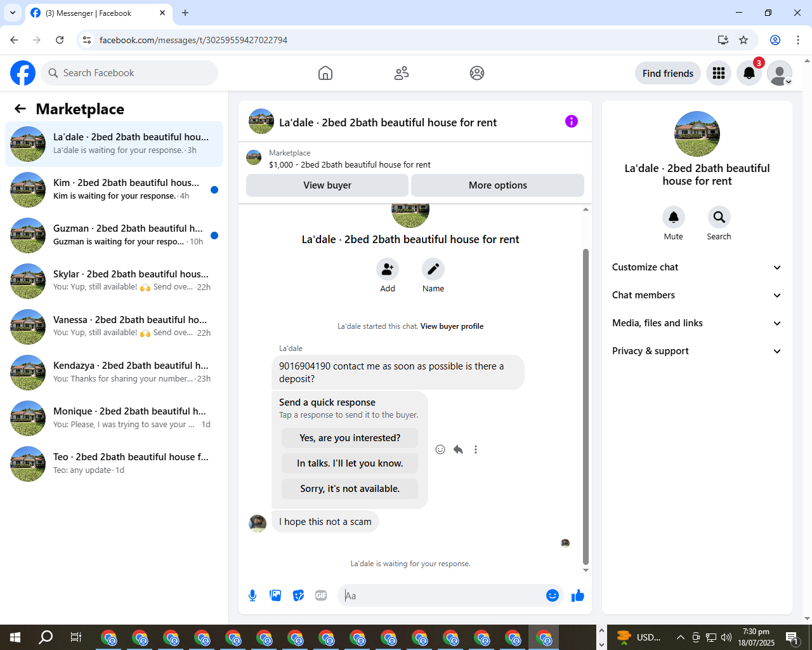Screen dimensions: 812x650
Task: Send 'Yes, are you interested?' quick response
Action: pos(350,438)
